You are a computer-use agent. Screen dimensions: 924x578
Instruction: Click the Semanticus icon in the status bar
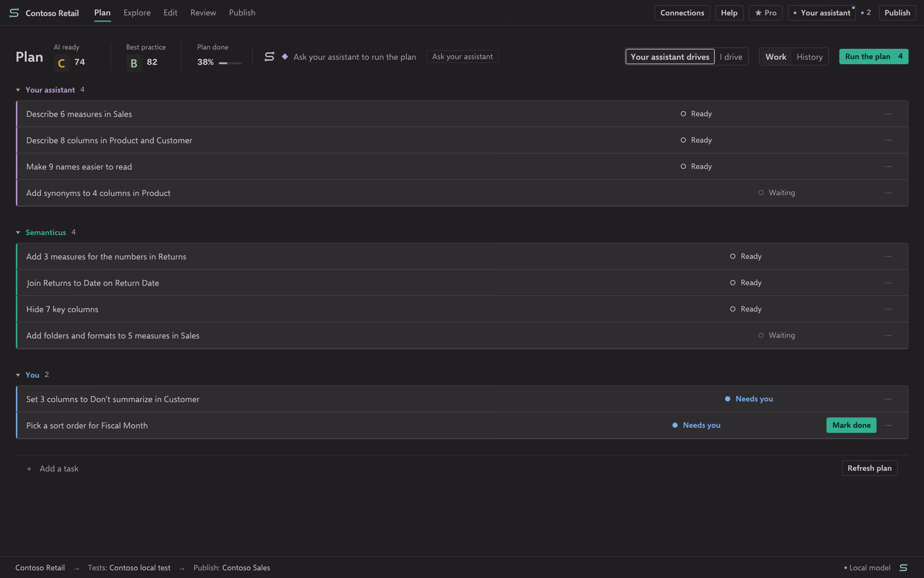click(x=903, y=568)
